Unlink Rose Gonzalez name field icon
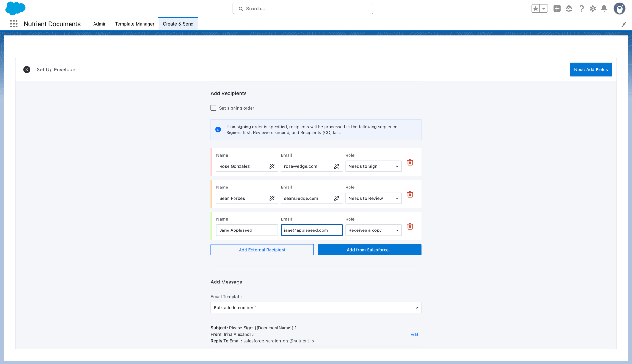Image resolution: width=632 pixels, height=364 pixels. click(272, 166)
